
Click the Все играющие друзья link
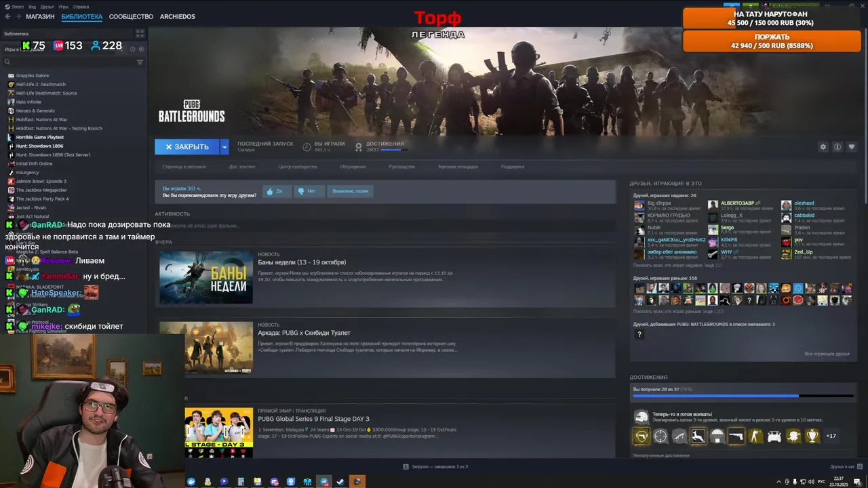click(x=827, y=354)
